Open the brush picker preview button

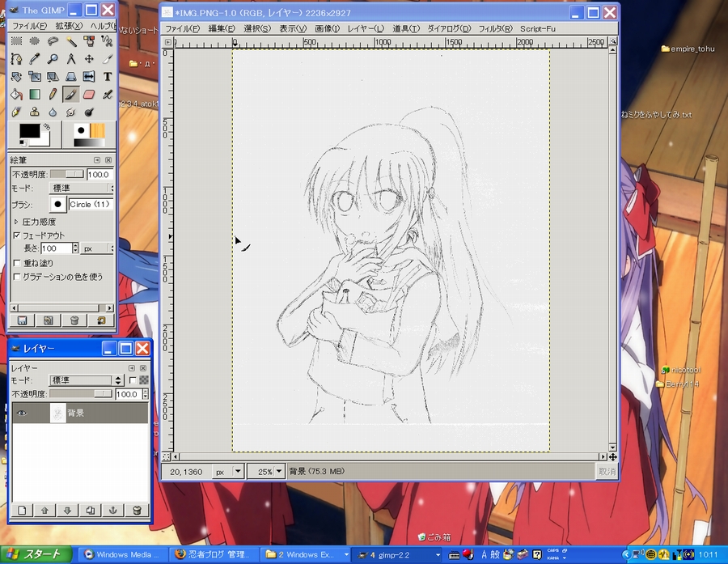pos(57,204)
